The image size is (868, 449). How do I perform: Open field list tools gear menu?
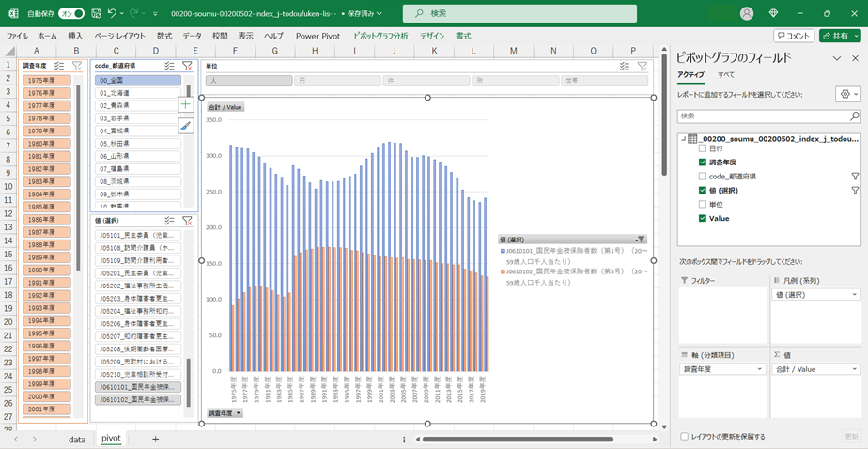846,95
